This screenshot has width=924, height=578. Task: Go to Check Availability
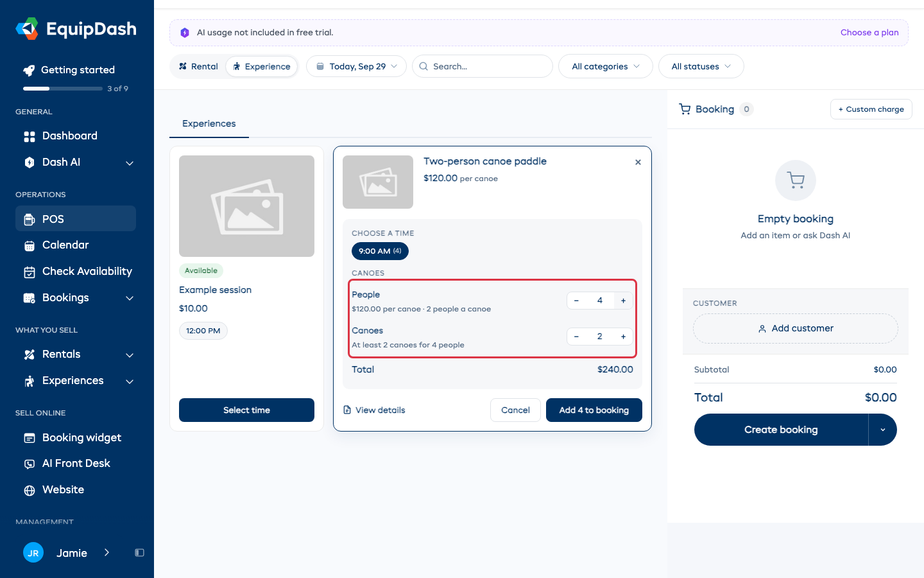pyautogui.click(x=76, y=272)
